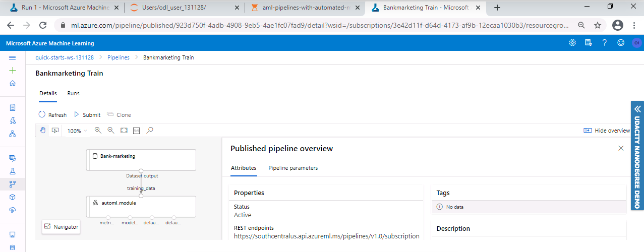Go to Home in sidebar
644x252 pixels.
click(13, 83)
